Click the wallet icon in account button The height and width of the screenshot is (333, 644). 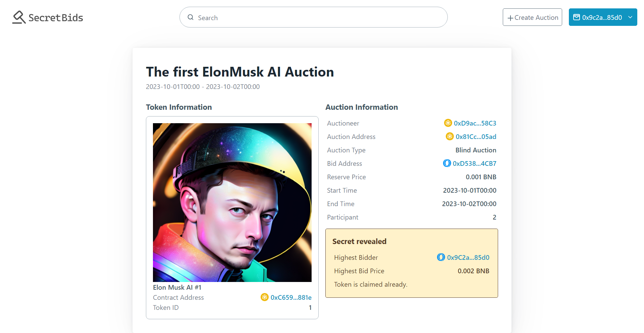576,17
